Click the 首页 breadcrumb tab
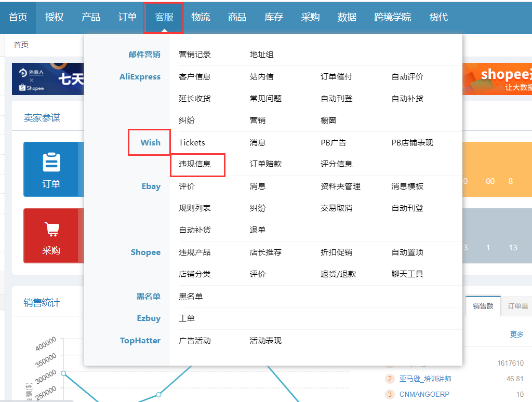This screenshot has height=402, width=532. tap(21, 45)
